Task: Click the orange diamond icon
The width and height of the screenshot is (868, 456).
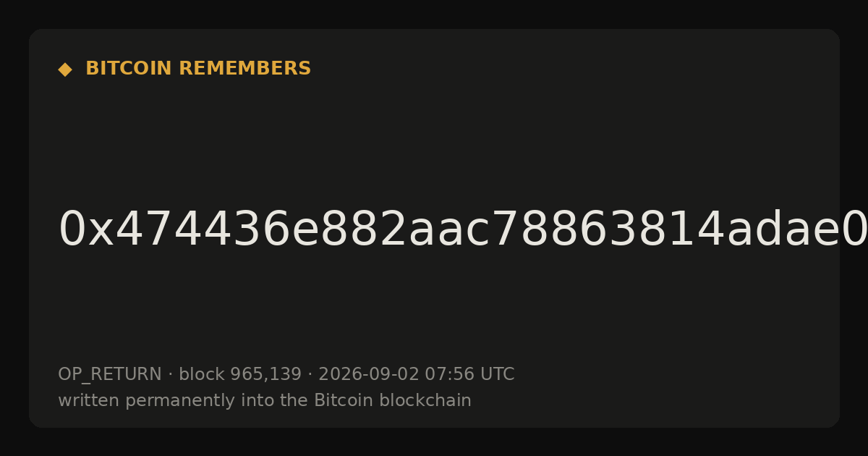Action: pos(65,69)
